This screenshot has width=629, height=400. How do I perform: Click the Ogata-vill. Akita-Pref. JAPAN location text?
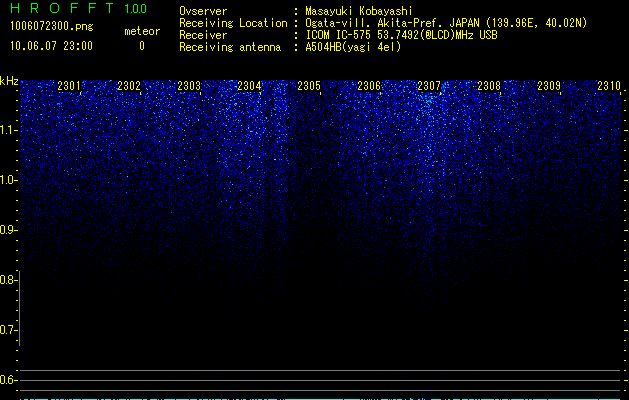(446, 23)
